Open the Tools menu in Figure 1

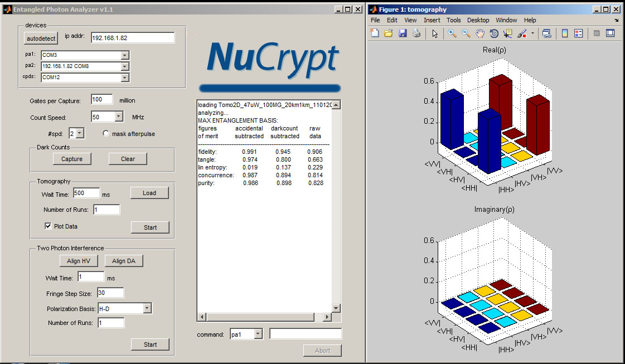pos(453,20)
